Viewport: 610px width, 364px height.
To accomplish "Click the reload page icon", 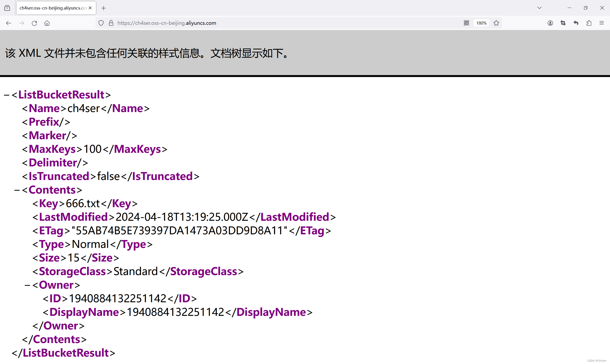I will (34, 23).
